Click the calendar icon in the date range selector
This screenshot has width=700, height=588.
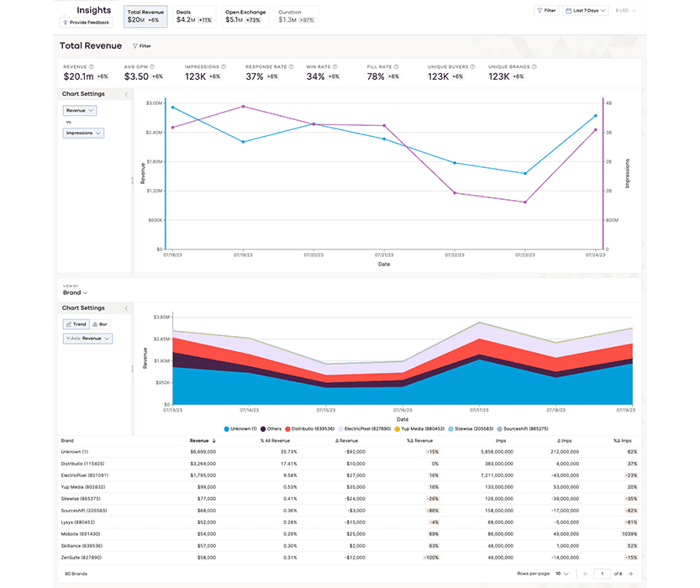pos(569,9)
